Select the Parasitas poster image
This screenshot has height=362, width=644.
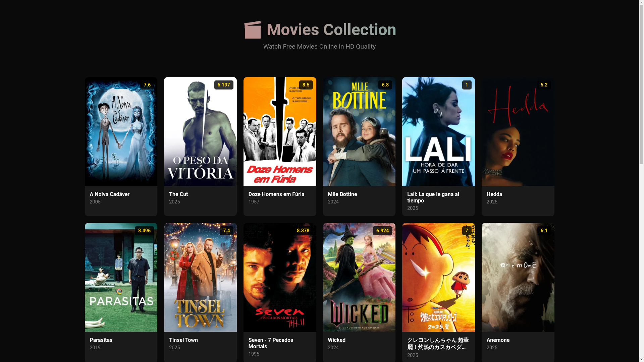point(121,277)
